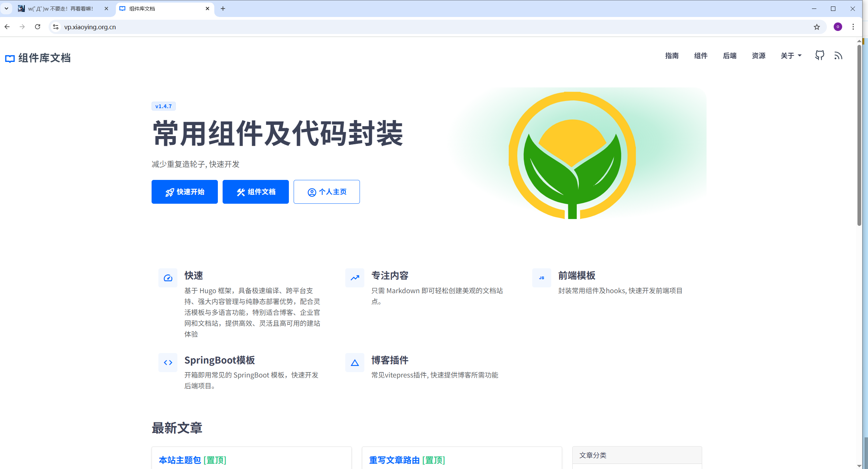Open the 指南 navigation item
868x469 pixels.
click(672, 56)
